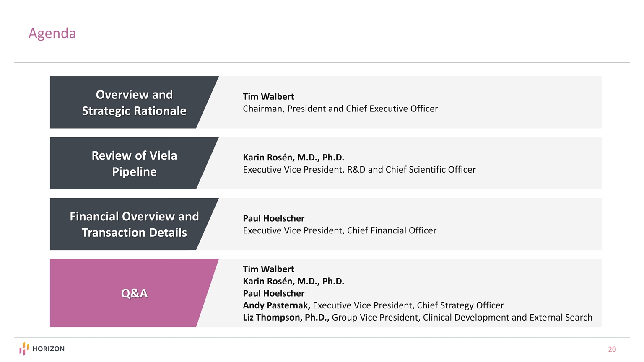Click the pink Q&A banner
This screenshot has width=644, height=362.
coord(134,293)
